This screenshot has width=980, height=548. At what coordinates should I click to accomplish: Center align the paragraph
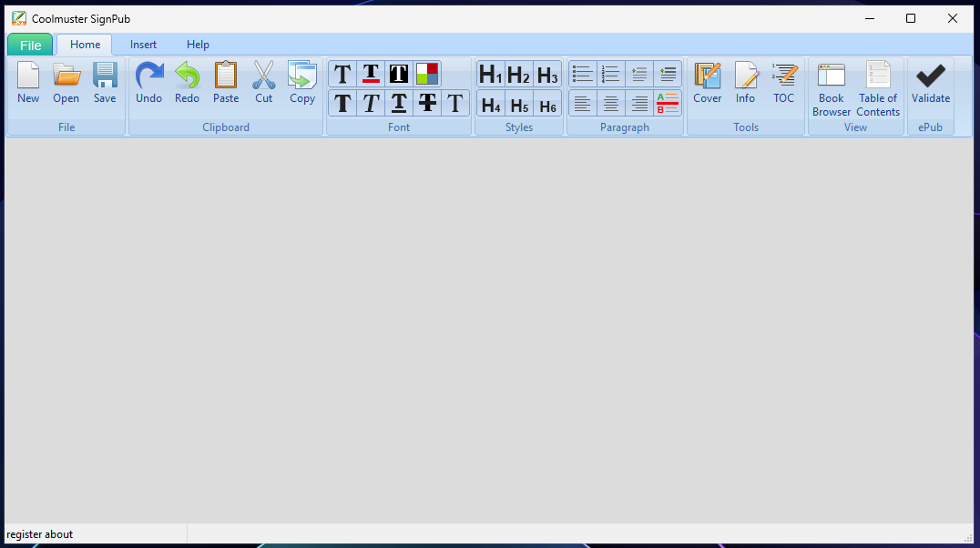point(611,104)
